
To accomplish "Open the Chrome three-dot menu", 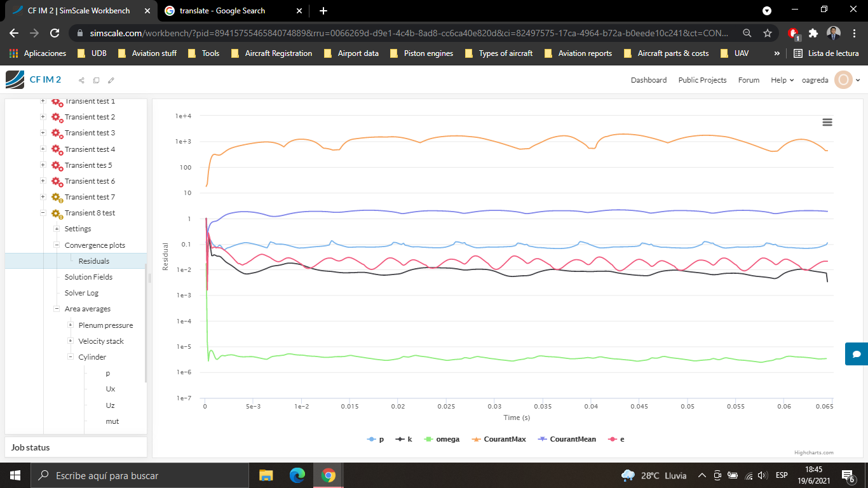I will tap(854, 33).
